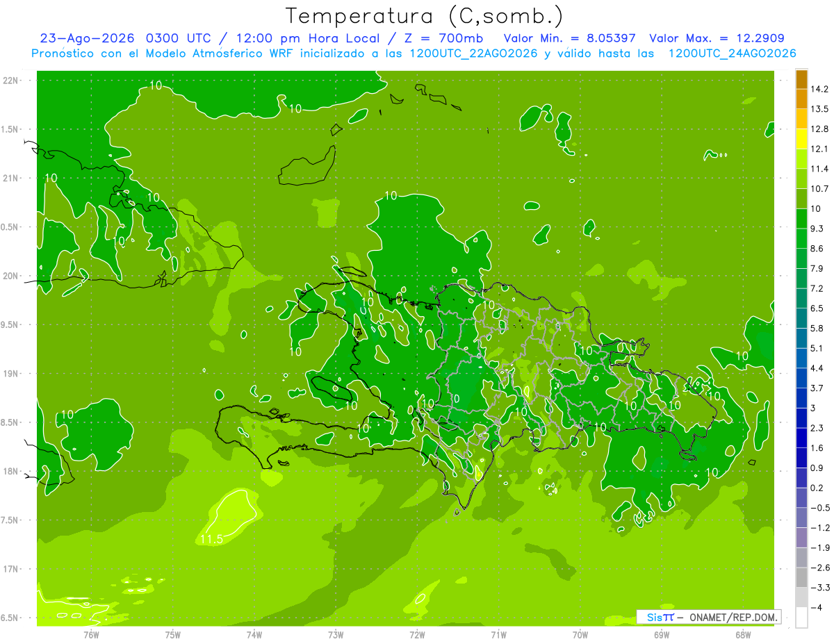Image resolution: width=834 pixels, height=644 pixels.
Task: Click the "17N" latitude axis label
Action: point(12,569)
